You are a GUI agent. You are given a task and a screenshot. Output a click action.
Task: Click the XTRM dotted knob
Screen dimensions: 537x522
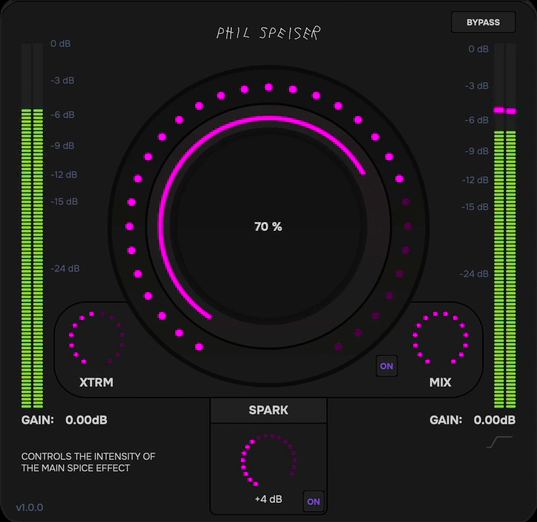tap(97, 338)
